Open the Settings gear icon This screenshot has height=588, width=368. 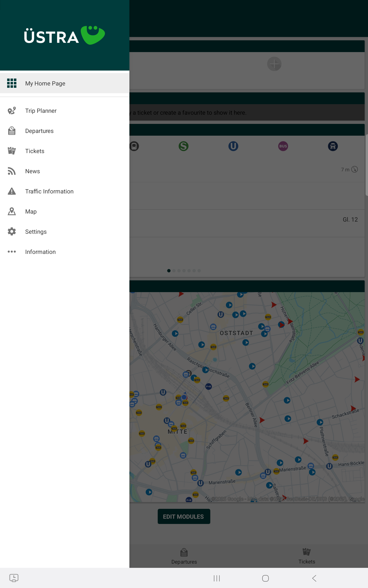coord(12,232)
